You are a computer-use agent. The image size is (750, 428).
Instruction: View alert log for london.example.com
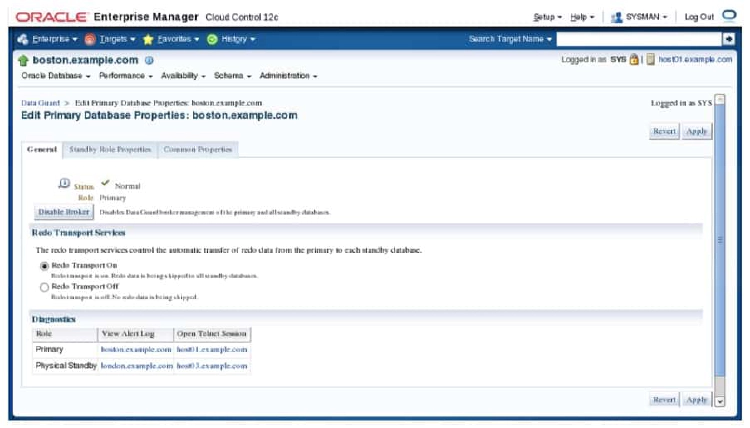click(x=136, y=366)
